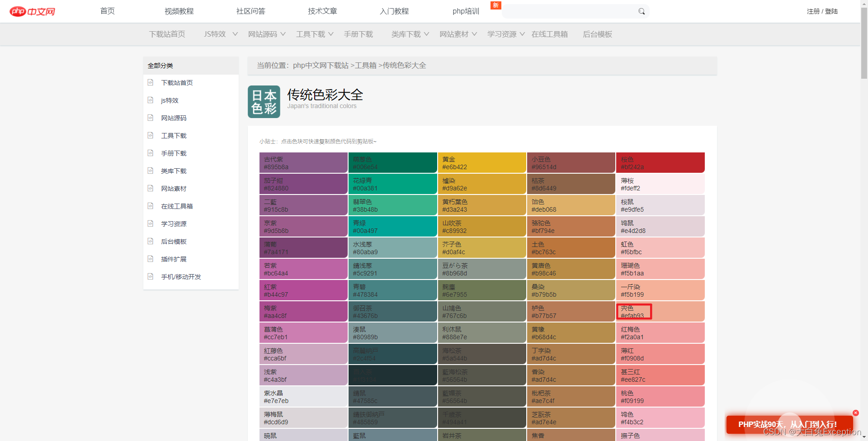The height and width of the screenshot is (441, 868).
Task: Click the 注册 register link
Action: click(x=813, y=11)
